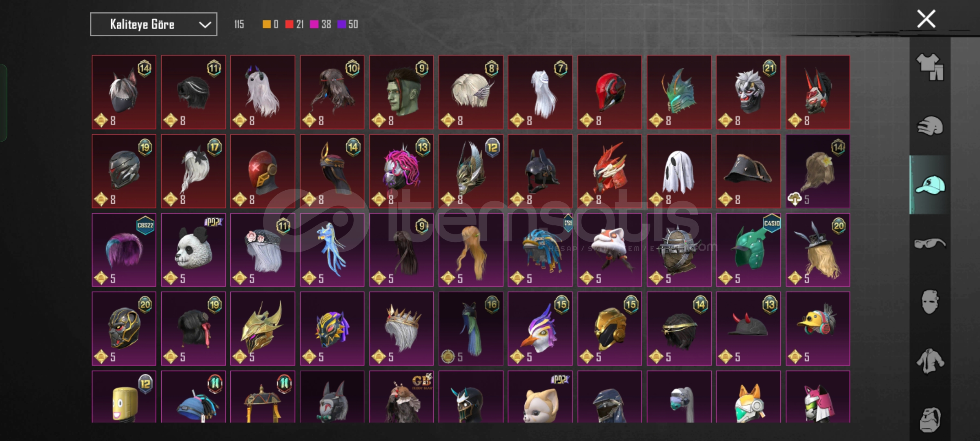
Task: Filter by pink quality count 38
Action: (321, 24)
